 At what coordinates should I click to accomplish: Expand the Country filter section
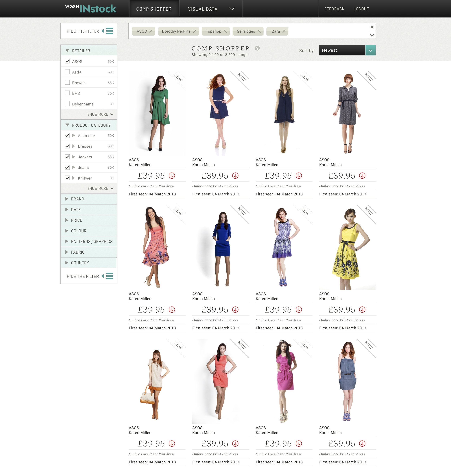click(89, 262)
